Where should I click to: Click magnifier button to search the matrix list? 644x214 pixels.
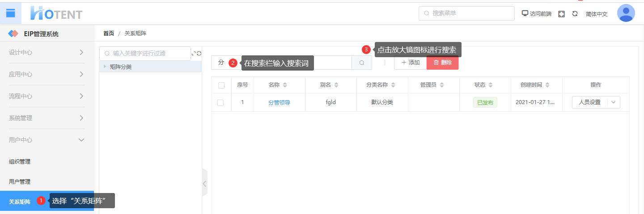362,63
